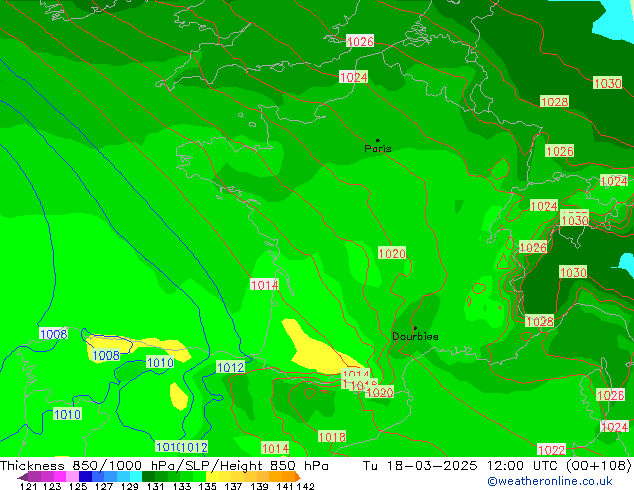Click legend value 123
Screen dimensions: 634x490
tap(52, 486)
